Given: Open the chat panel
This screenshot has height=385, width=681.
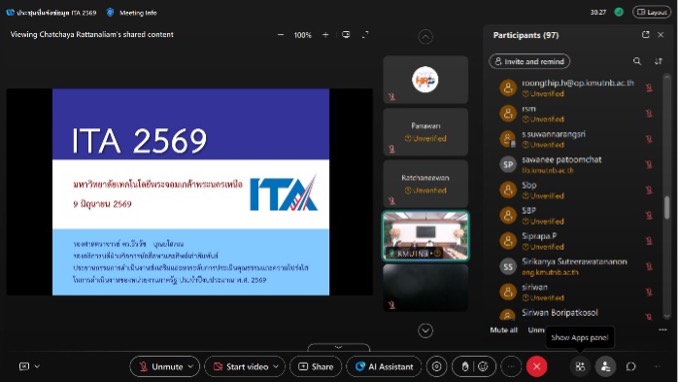Looking at the screenshot, I should click(632, 367).
